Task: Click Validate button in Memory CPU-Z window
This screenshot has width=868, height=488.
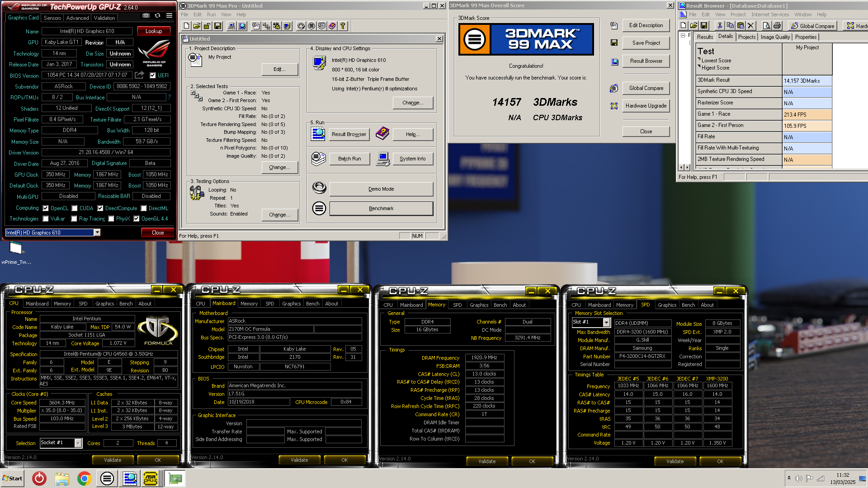Action: pyautogui.click(x=487, y=461)
